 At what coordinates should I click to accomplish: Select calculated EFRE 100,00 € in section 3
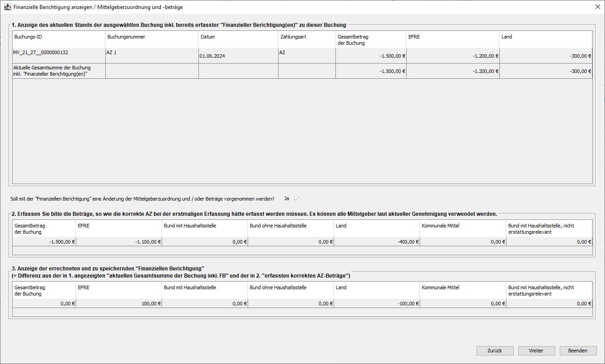point(119,304)
